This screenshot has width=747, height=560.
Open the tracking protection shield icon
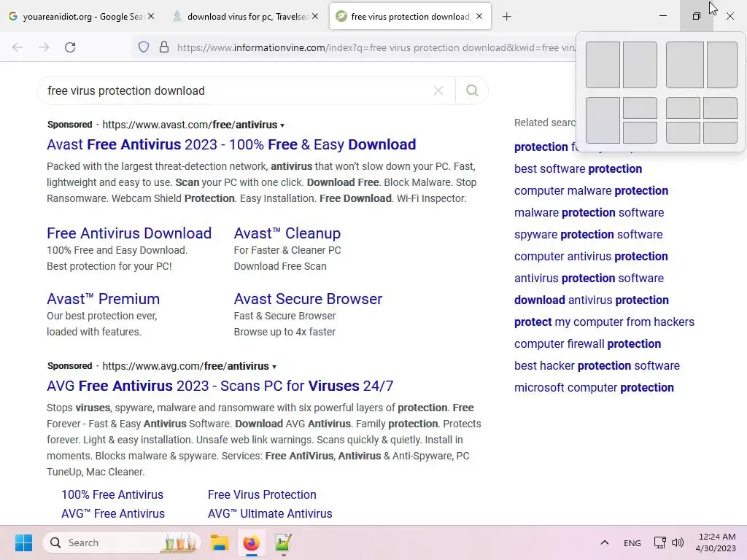pyautogui.click(x=144, y=47)
